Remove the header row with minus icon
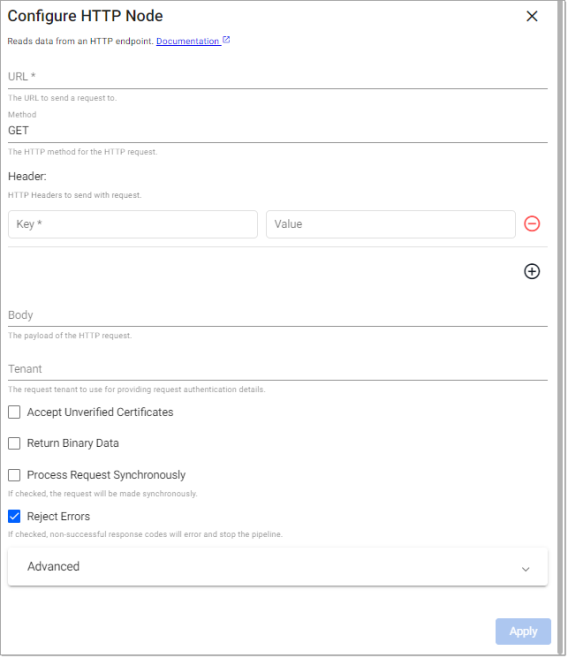This screenshot has width=568, height=658. pyautogui.click(x=532, y=224)
